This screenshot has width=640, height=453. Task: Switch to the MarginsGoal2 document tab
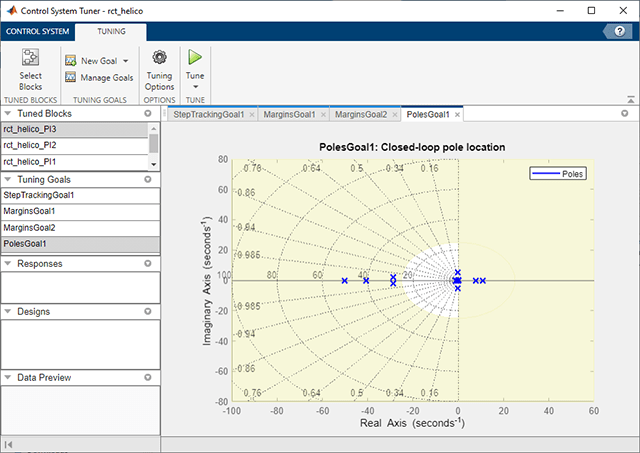361,114
